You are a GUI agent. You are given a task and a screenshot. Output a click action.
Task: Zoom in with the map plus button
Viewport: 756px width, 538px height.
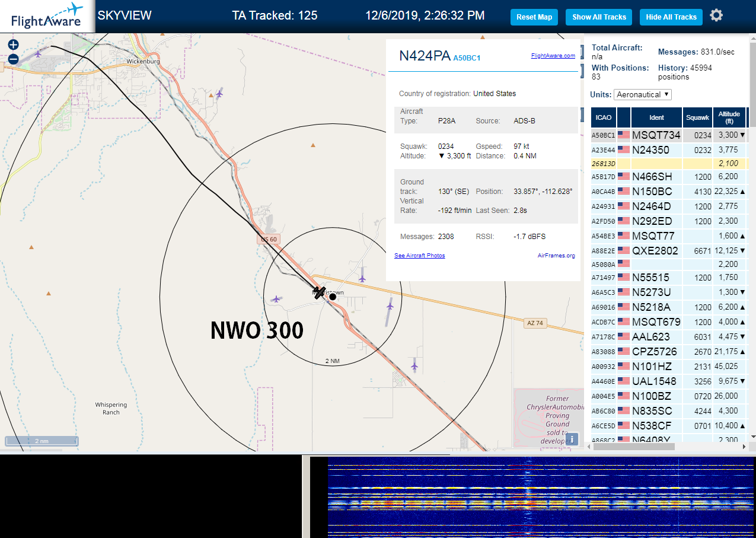point(14,45)
